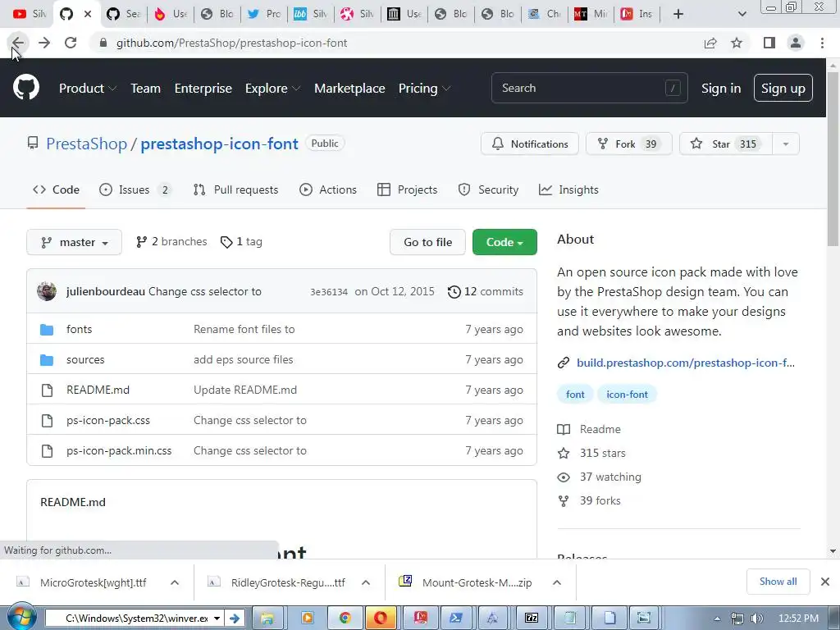The height and width of the screenshot is (630, 840).
Task: Expand MicroGrotesk download options chevron
Action: point(175,582)
